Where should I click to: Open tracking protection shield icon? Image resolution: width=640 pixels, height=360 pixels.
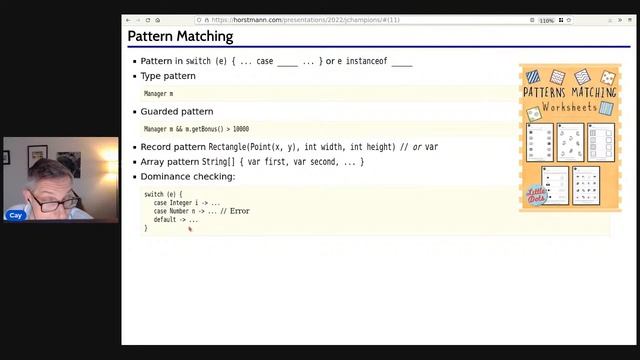(199, 20)
